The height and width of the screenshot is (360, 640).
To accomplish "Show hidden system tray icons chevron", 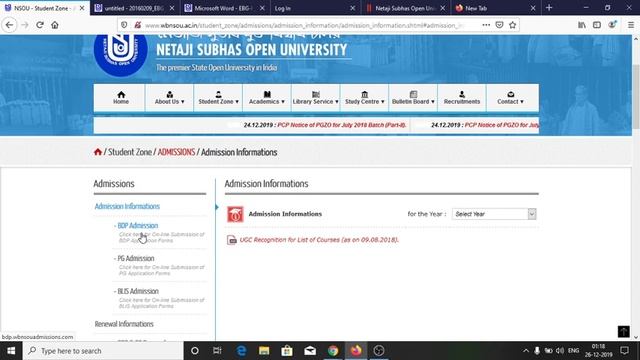I will [x=526, y=351].
